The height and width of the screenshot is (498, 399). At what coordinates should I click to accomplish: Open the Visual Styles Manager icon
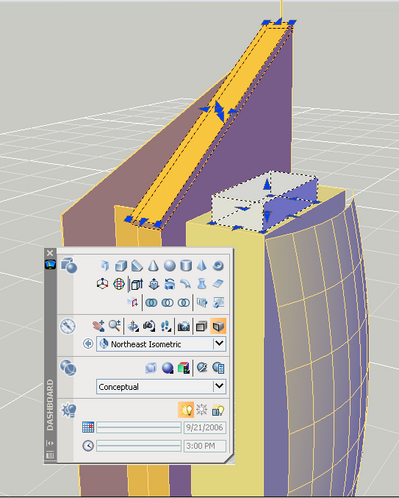202,368
